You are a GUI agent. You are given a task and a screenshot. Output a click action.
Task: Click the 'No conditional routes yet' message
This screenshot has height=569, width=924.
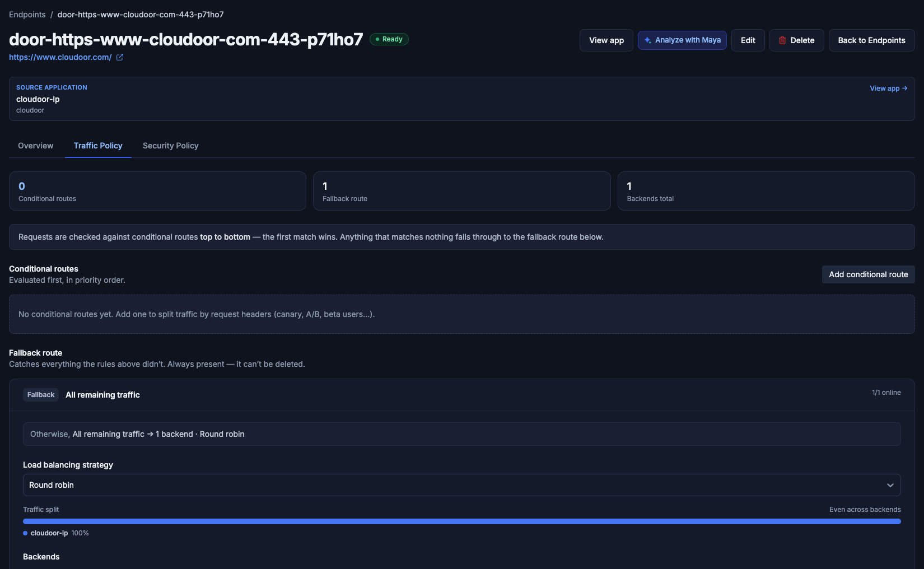(x=197, y=314)
